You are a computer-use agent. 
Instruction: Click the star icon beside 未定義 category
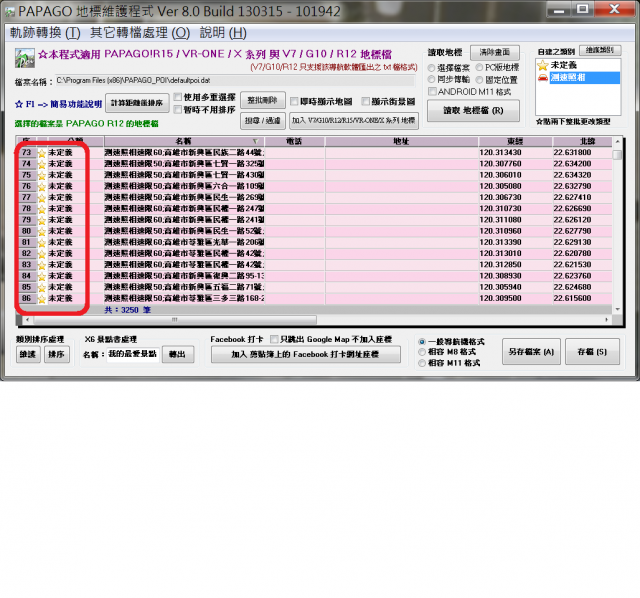click(542, 65)
